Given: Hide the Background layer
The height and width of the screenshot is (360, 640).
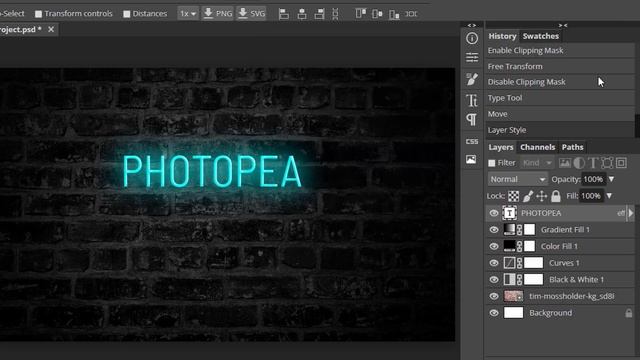Looking at the screenshot, I should pyautogui.click(x=493, y=313).
